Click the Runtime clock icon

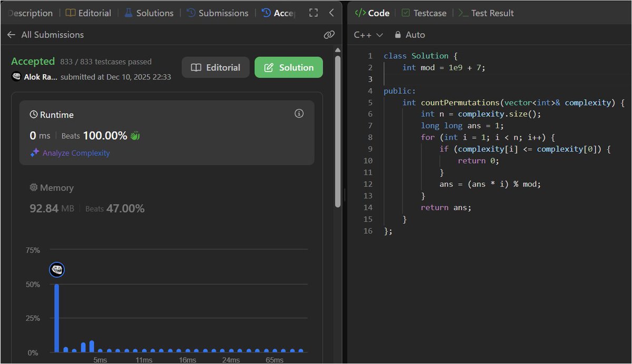point(34,115)
